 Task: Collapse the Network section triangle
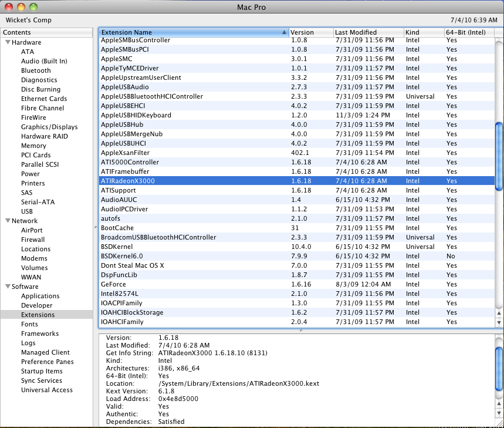click(8, 221)
